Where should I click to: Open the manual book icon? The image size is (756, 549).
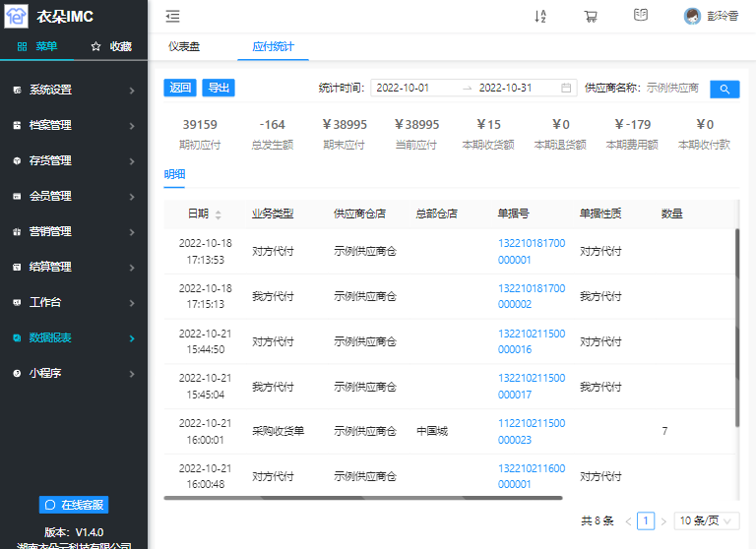point(640,16)
